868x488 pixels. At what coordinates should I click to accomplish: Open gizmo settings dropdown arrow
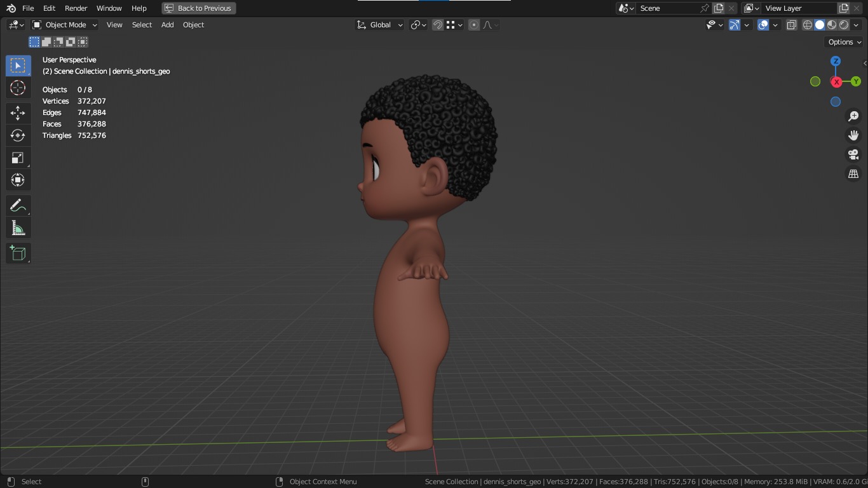[747, 25]
